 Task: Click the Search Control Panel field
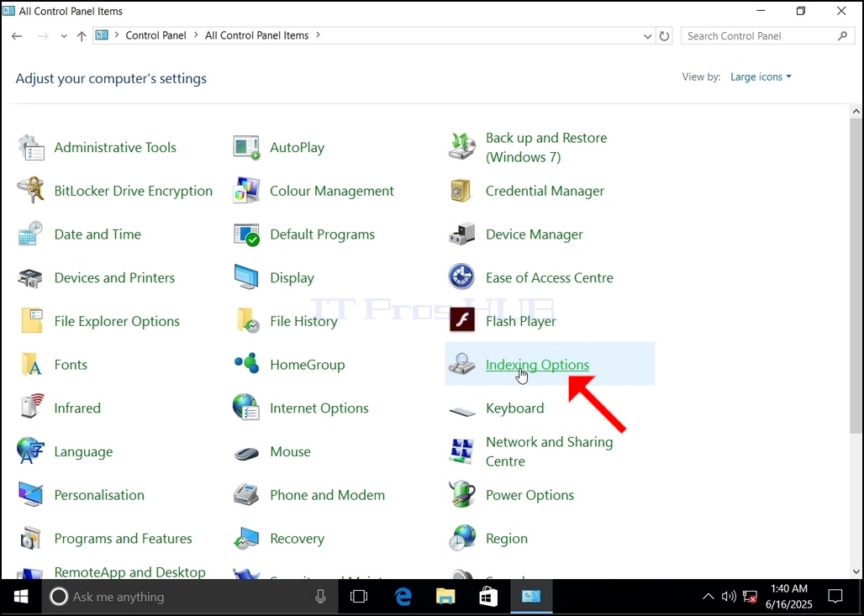coord(767,36)
